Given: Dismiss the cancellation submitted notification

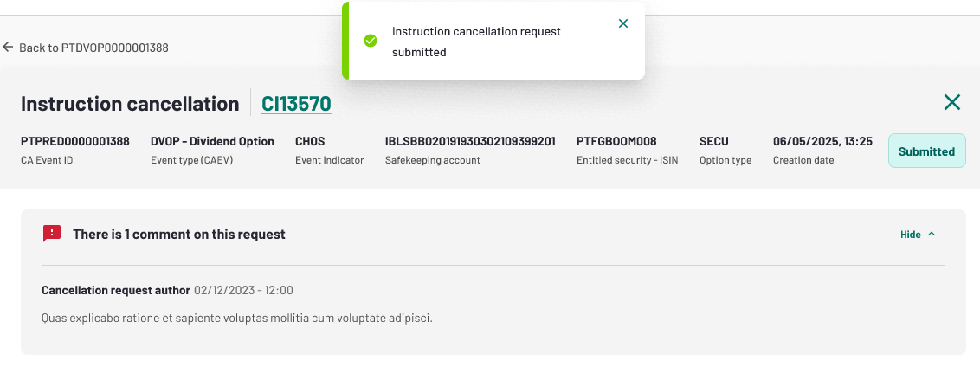Looking at the screenshot, I should 622,23.
